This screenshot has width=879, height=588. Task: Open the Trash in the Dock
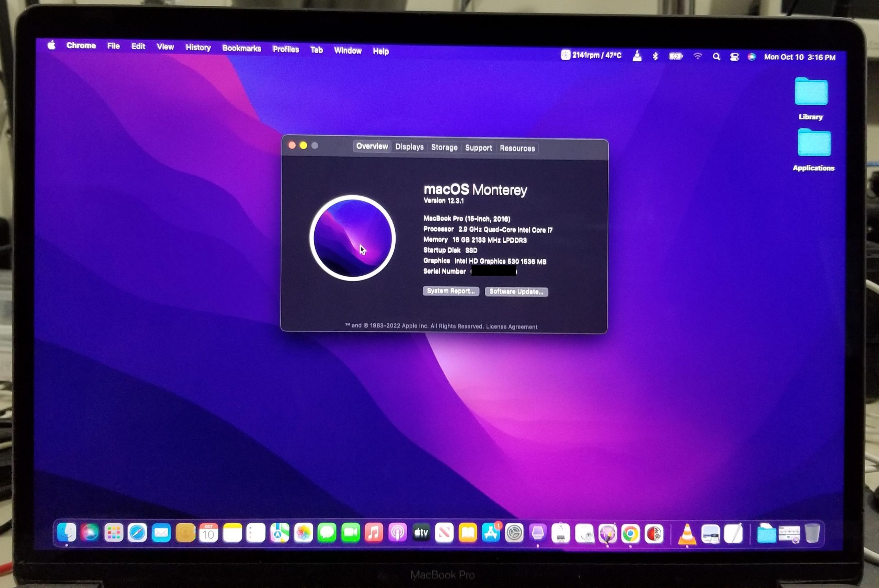(812, 533)
